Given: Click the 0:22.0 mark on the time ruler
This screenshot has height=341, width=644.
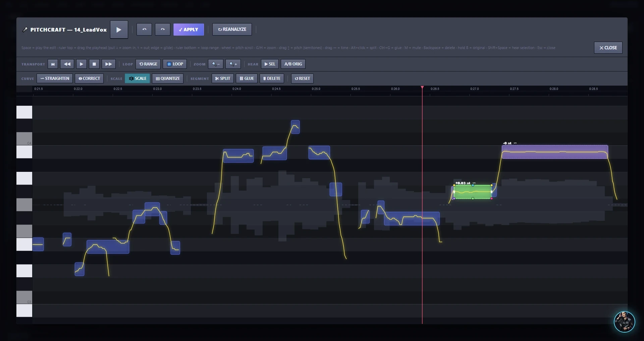Looking at the screenshot, I should pyautogui.click(x=78, y=89).
